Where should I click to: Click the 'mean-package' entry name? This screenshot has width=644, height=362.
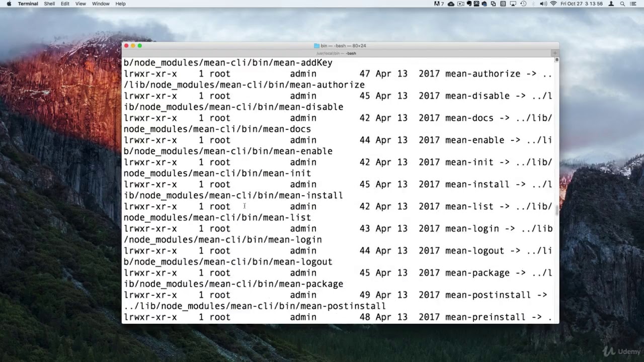pos(477,273)
